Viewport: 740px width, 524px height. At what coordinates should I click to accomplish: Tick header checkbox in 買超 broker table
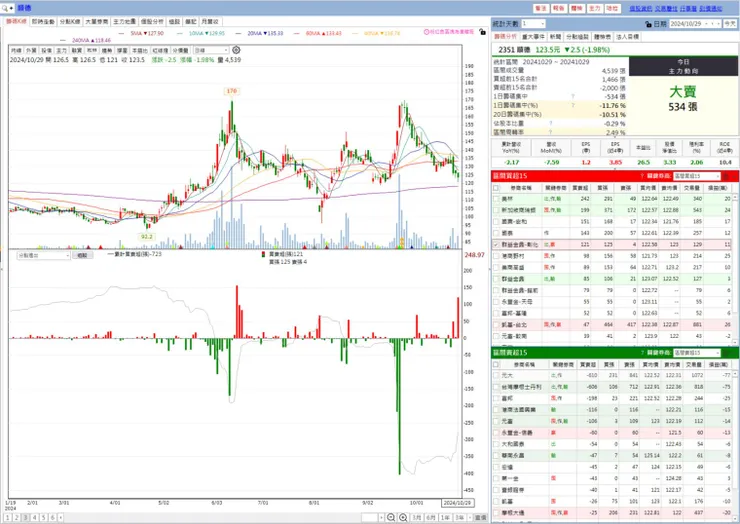pos(496,188)
